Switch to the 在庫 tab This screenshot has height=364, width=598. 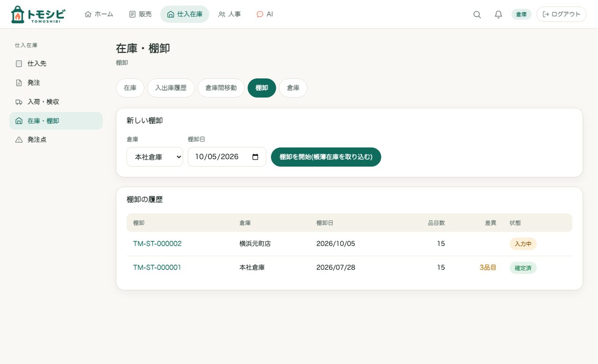[x=130, y=88]
